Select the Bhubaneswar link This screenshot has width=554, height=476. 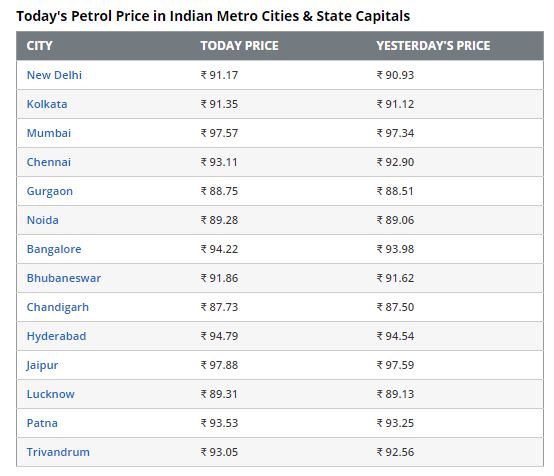click(x=64, y=278)
